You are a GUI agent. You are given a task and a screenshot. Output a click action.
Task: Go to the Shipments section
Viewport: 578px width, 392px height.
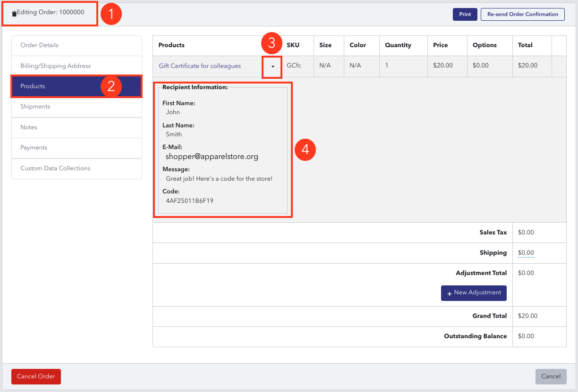(76, 107)
